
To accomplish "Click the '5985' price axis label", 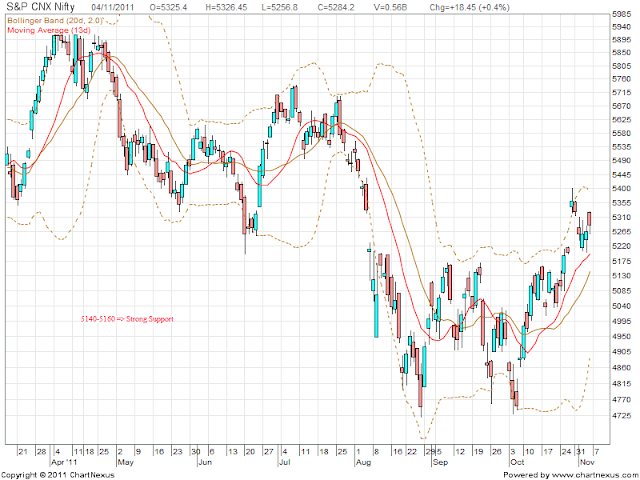I will point(622,14).
